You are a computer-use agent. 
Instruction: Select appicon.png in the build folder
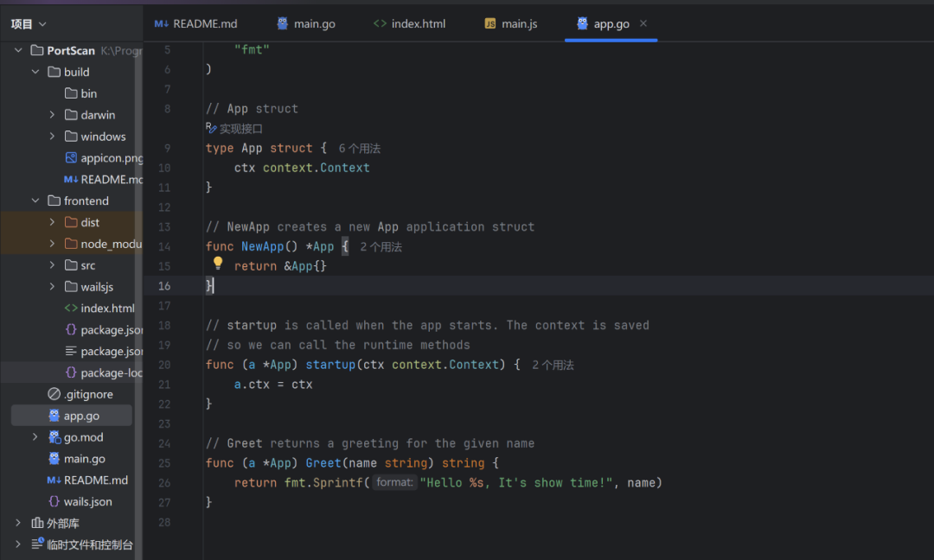tap(104, 157)
